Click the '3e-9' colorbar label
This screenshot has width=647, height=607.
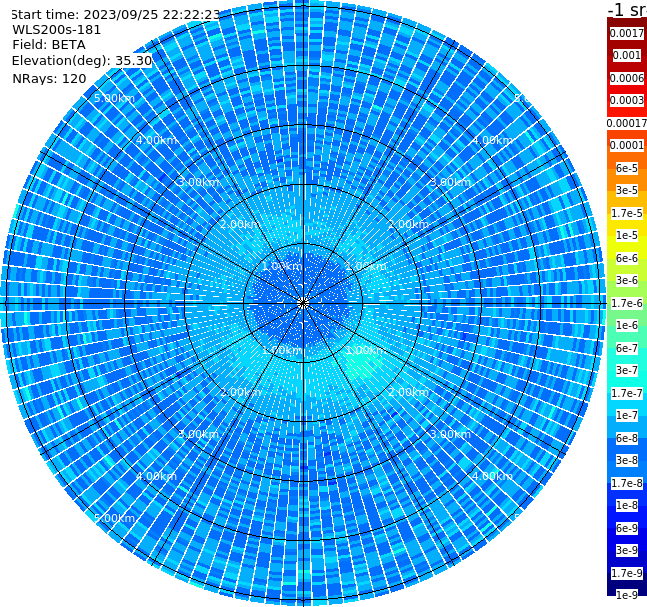pos(627,550)
